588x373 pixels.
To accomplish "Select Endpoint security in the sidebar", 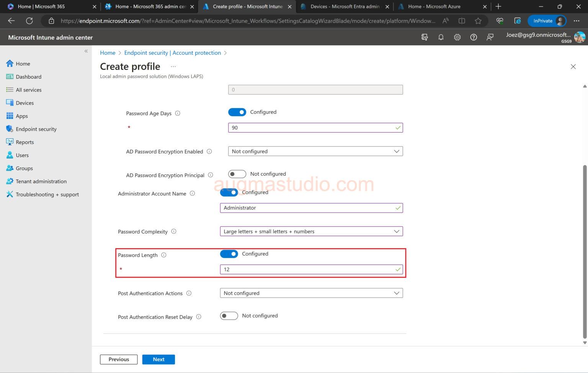I will point(36,129).
